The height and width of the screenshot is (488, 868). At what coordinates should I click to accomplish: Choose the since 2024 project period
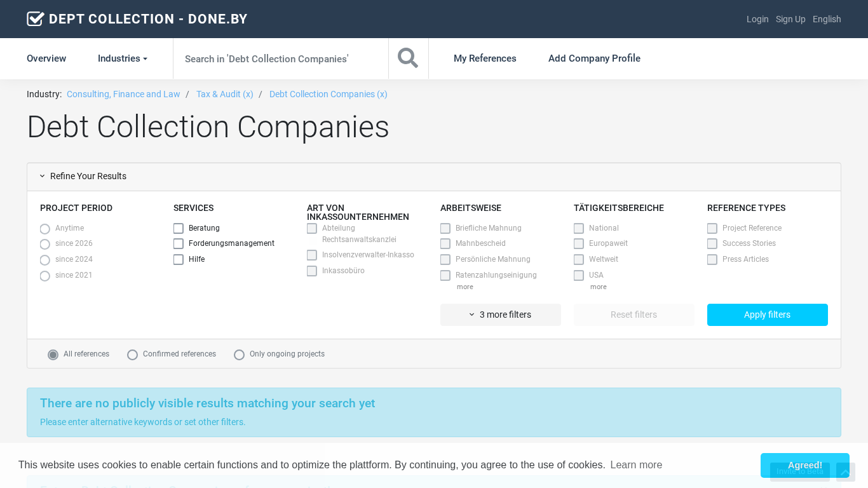[44, 260]
